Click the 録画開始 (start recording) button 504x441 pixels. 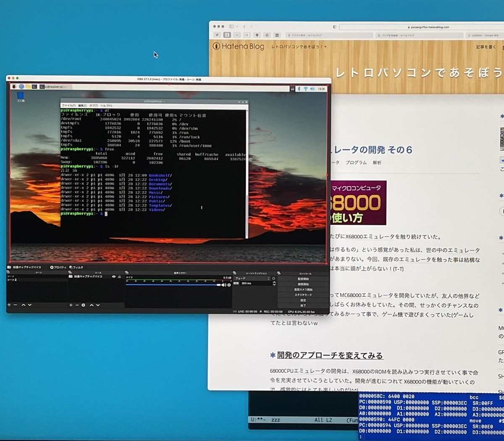coord(304,284)
